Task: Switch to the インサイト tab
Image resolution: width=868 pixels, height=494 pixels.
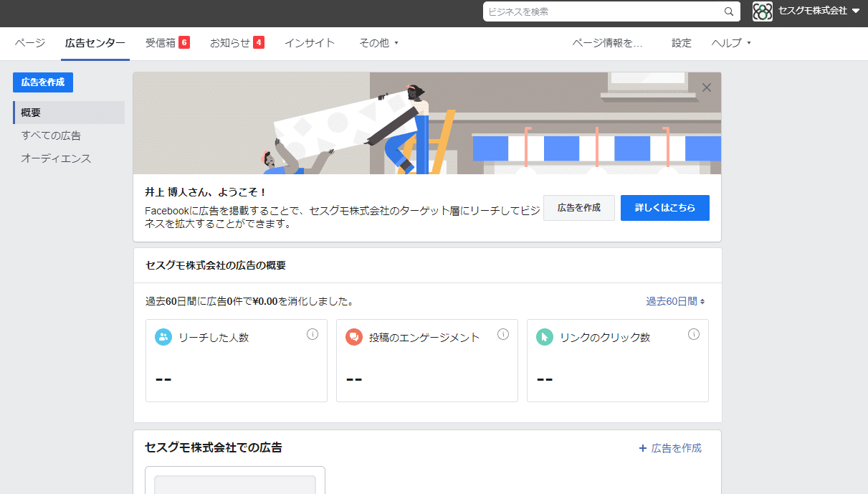Action: point(310,43)
